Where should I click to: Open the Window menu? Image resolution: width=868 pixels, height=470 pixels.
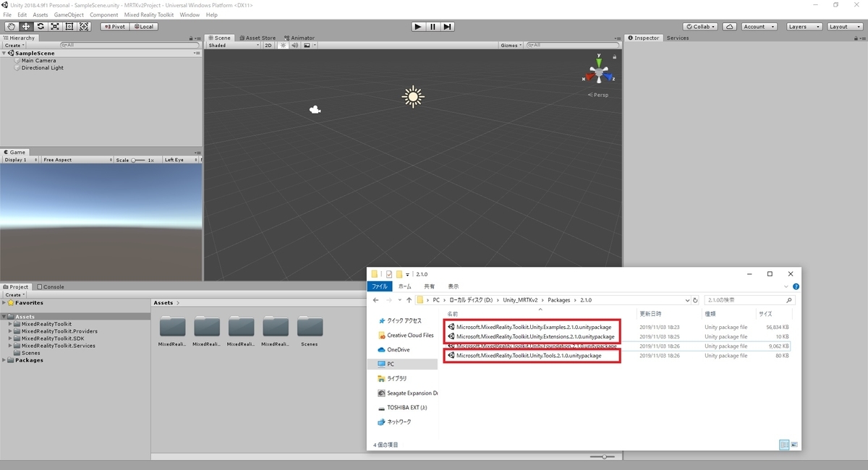pos(190,14)
